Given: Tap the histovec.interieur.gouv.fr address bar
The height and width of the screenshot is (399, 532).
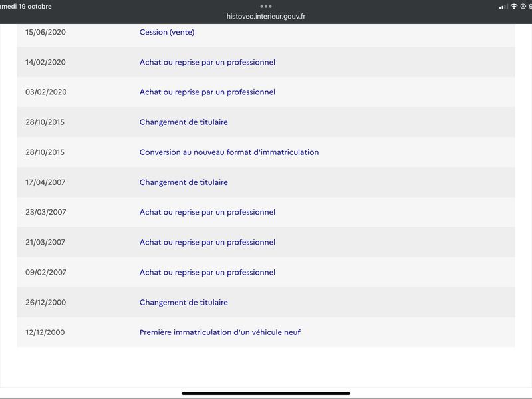Looking at the screenshot, I should tap(265, 16).
